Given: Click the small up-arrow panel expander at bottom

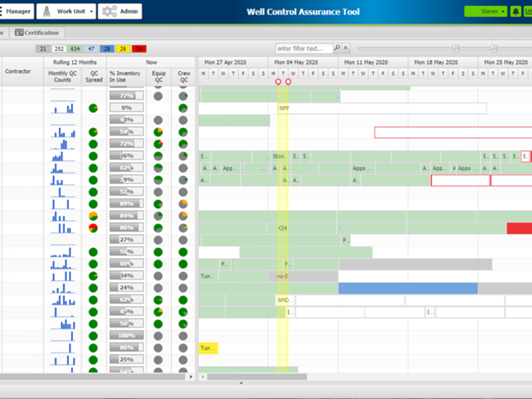Looking at the screenshot, I should pyautogui.click(x=241, y=383).
